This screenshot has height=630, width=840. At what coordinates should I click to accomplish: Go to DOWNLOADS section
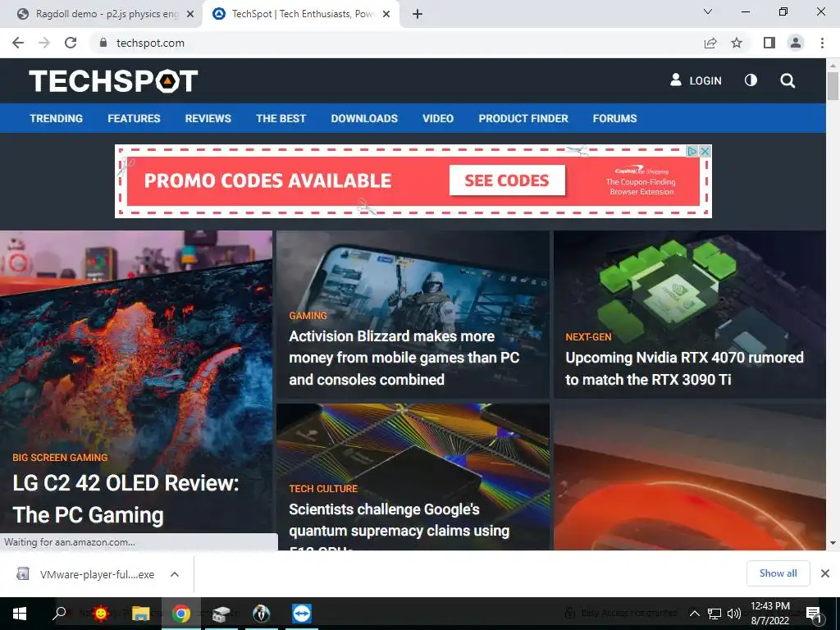point(364,118)
